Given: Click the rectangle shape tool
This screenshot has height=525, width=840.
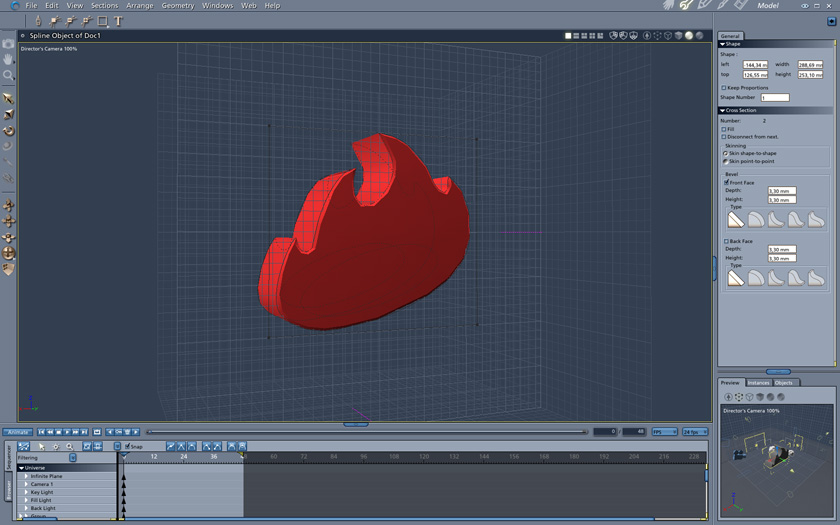Looking at the screenshot, I should point(102,20).
